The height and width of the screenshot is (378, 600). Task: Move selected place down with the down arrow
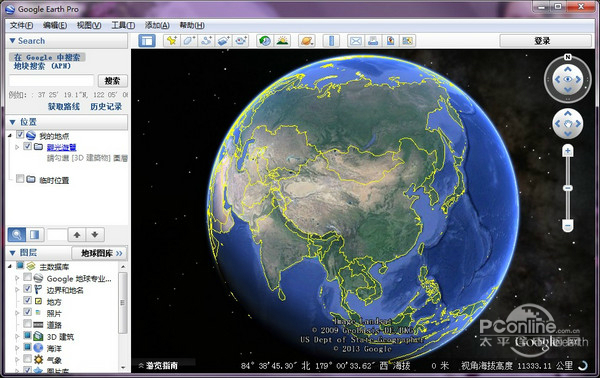(x=95, y=235)
